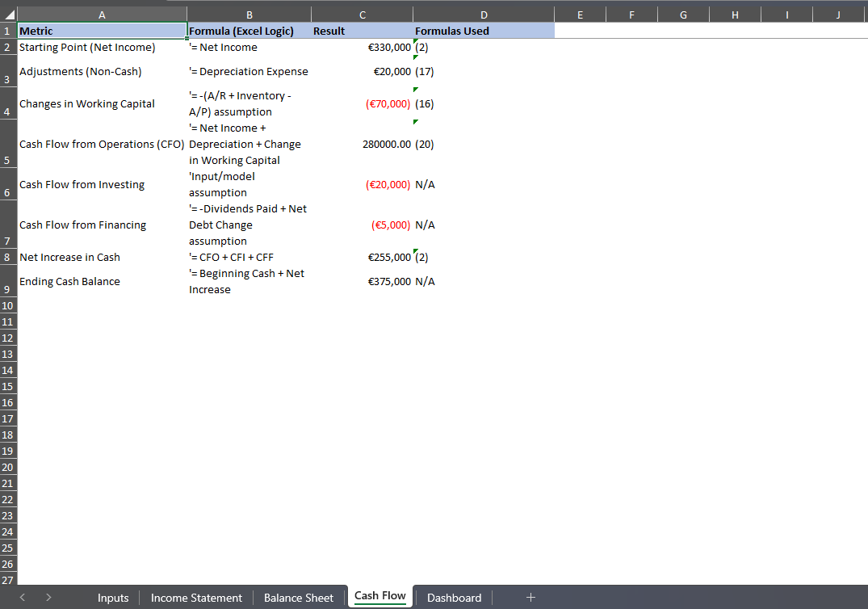Image resolution: width=868 pixels, height=609 pixels.
Task: Click the Select All corner triangle
Action: pyautogui.click(x=9, y=15)
